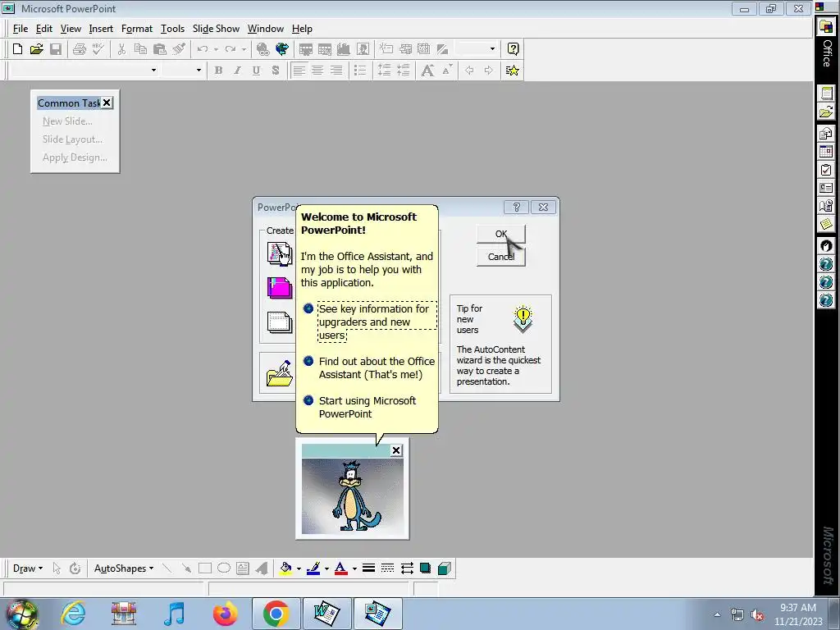Open the Draw dropdown menu
Image resolution: width=840 pixels, height=630 pixels.
pos(27,568)
